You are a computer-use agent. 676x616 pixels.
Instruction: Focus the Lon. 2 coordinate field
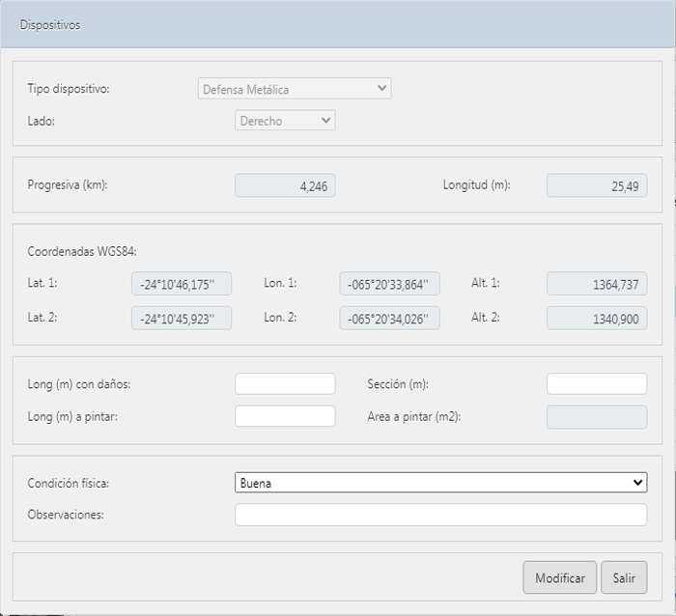(x=389, y=318)
